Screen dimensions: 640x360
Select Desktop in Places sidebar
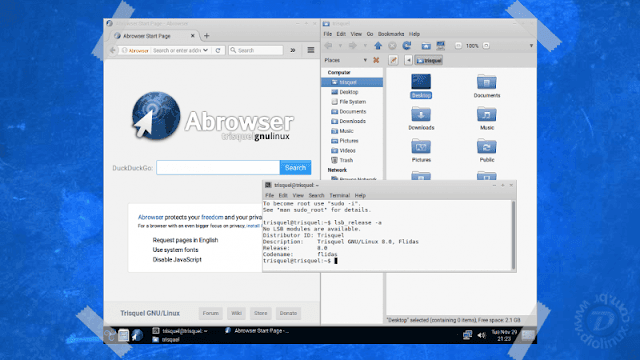352,92
